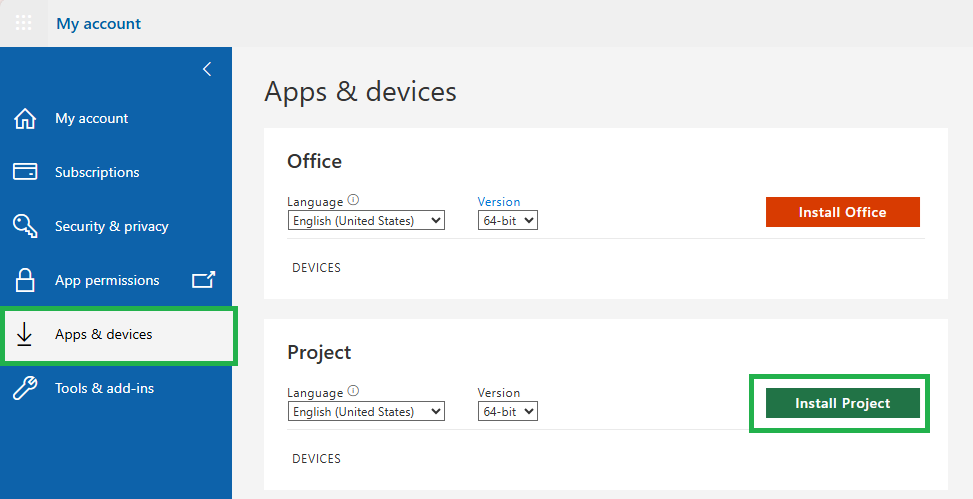Click the download icon for Apps & devices
The height and width of the screenshot is (499, 973).
(24, 334)
